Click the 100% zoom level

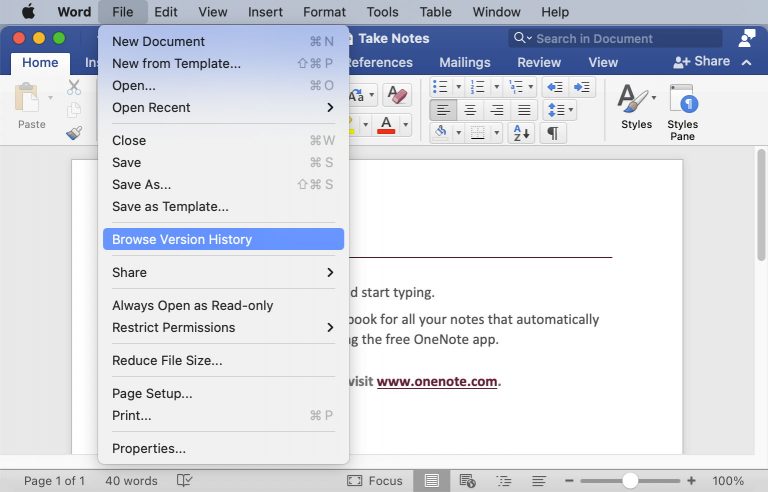(x=728, y=481)
